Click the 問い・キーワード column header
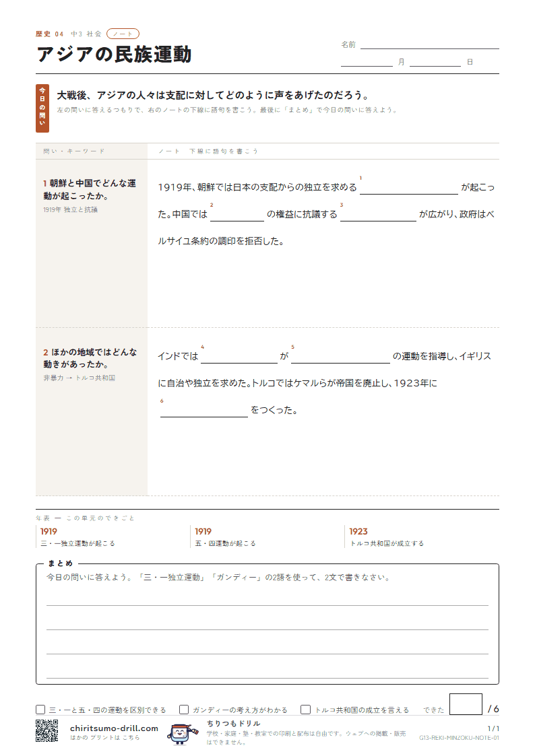Screen dimensions: 535x756 coord(74,151)
